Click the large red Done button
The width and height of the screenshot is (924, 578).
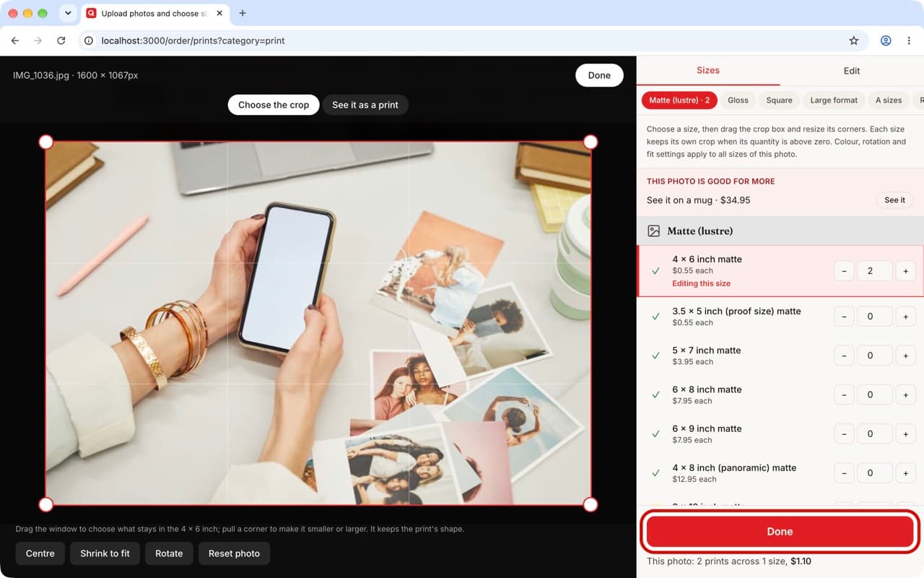pos(780,531)
